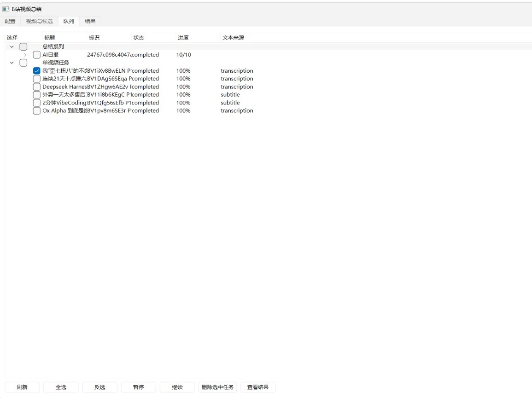Select the 2分钟VibeCoding title
532x398 pixels.
(x=64, y=103)
